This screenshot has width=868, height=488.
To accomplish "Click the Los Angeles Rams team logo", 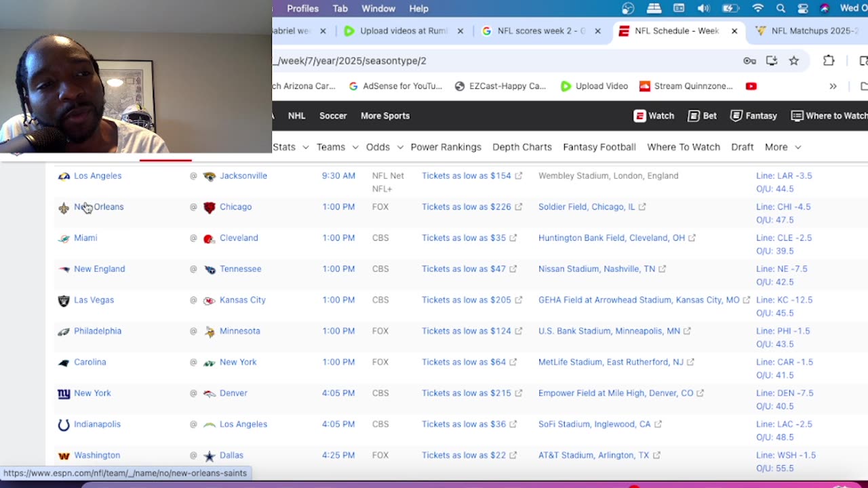I will coord(64,176).
